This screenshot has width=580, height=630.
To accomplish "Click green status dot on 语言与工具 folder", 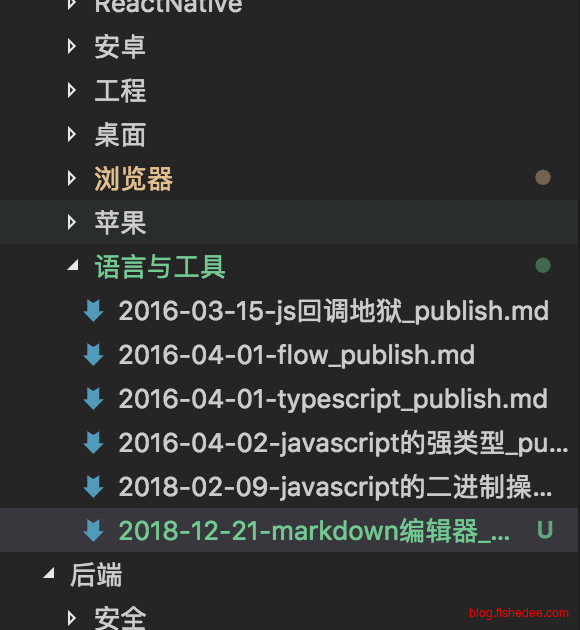I will [x=543, y=265].
